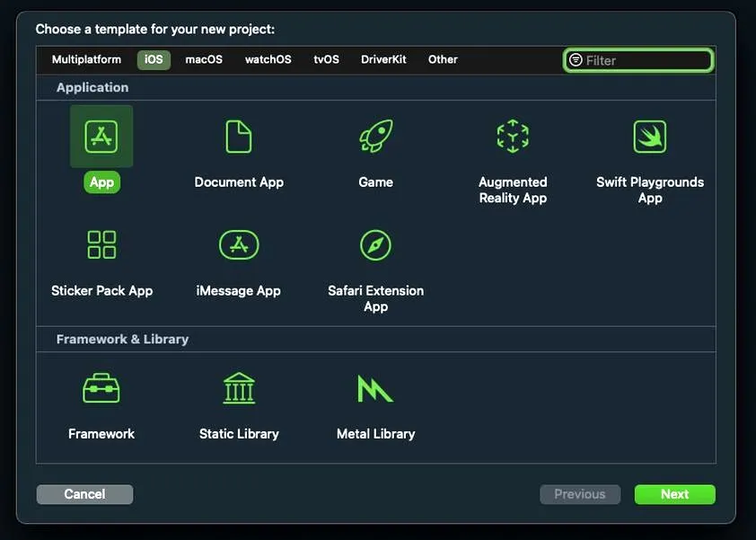Click the iMessage App label
756x540 pixels.
click(x=239, y=291)
